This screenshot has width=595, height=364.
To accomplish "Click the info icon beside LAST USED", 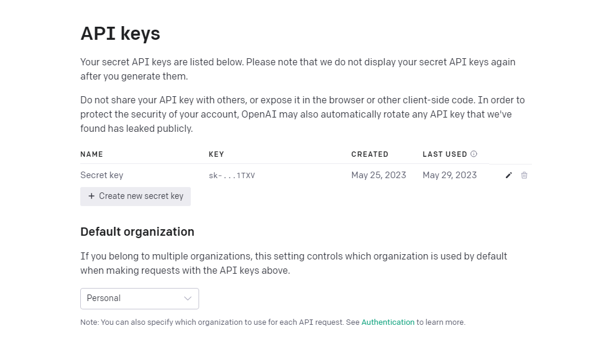I will point(474,154).
